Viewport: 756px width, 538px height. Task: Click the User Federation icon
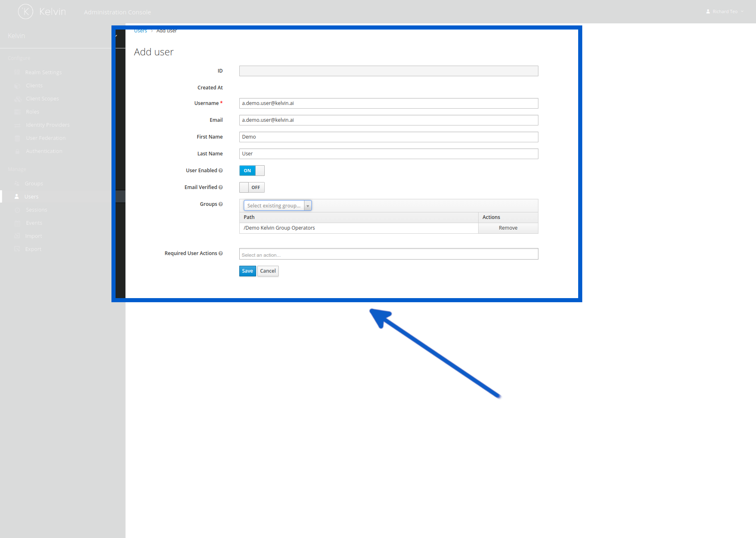point(17,138)
